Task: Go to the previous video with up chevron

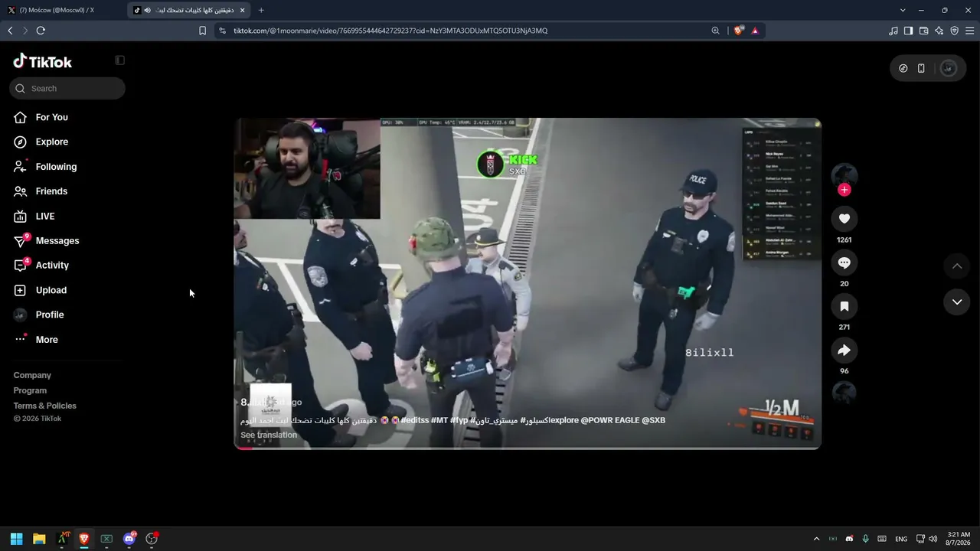Action: tap(957, 266)
